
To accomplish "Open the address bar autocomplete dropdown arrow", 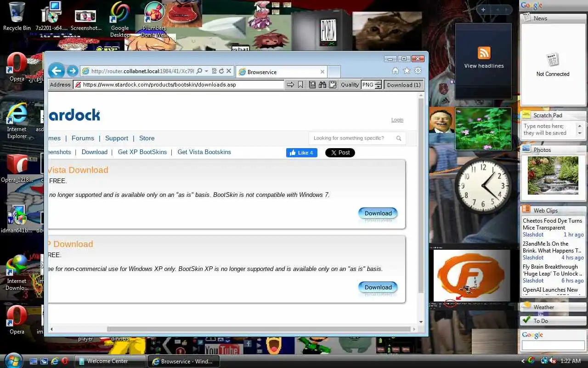I will tap(206, 71).
